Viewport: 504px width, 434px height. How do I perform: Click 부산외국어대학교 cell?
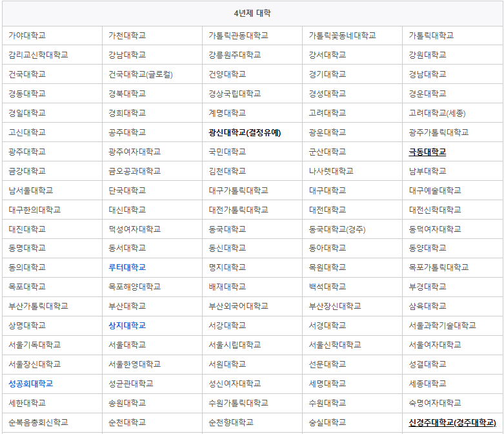pyautogui.click(x=252, y=306)
